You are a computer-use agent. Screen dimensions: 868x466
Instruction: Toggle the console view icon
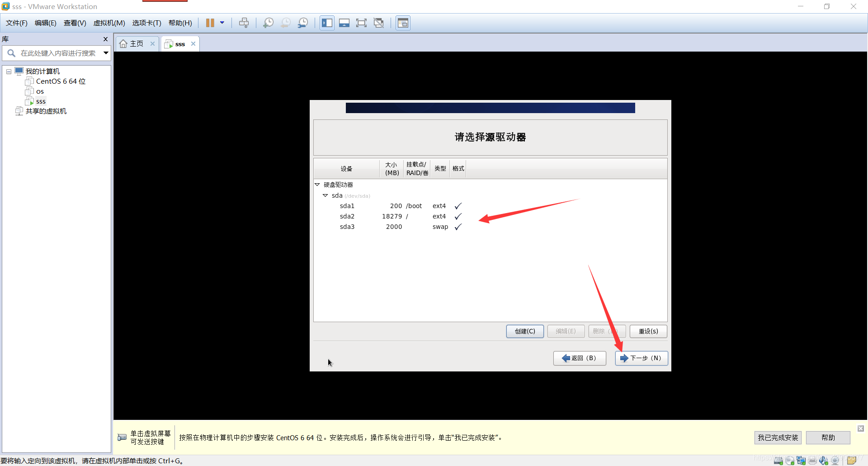coord(403,23)
